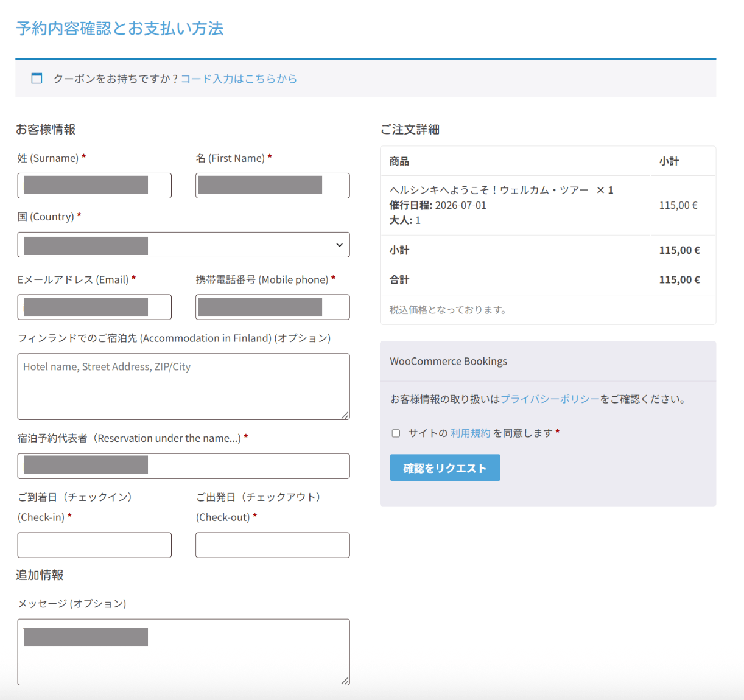Click the coupon ticket icon next to coupon prompt
This screenshot has height=700, width=744.
37,78
